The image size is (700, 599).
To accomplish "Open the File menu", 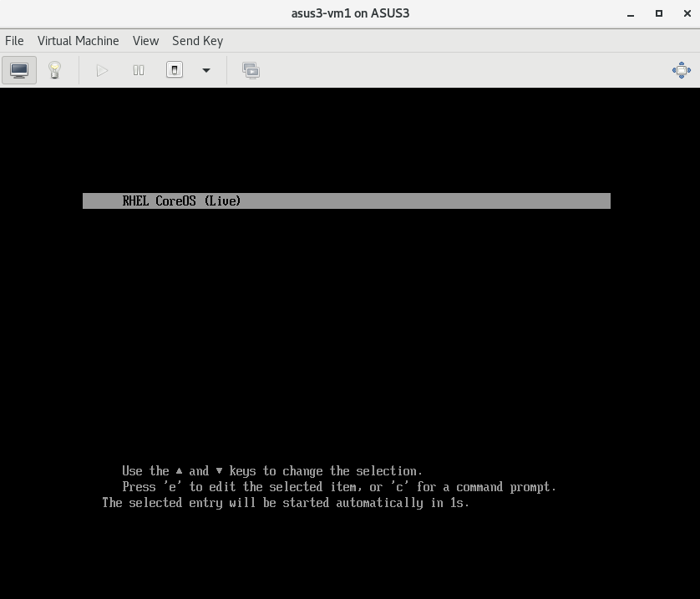I will [x=13, y=40].
